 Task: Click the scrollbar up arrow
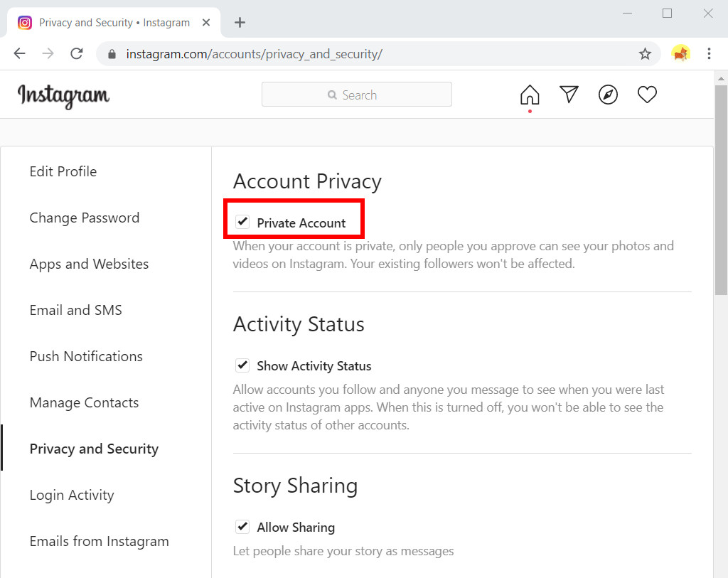[x=721, y=78]
